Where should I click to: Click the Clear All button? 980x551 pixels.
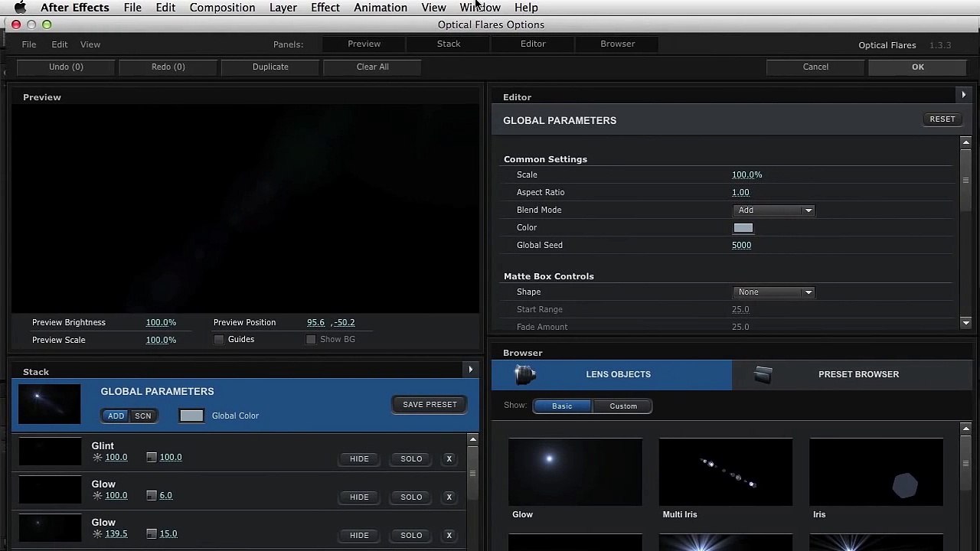(x=373, y=67)
